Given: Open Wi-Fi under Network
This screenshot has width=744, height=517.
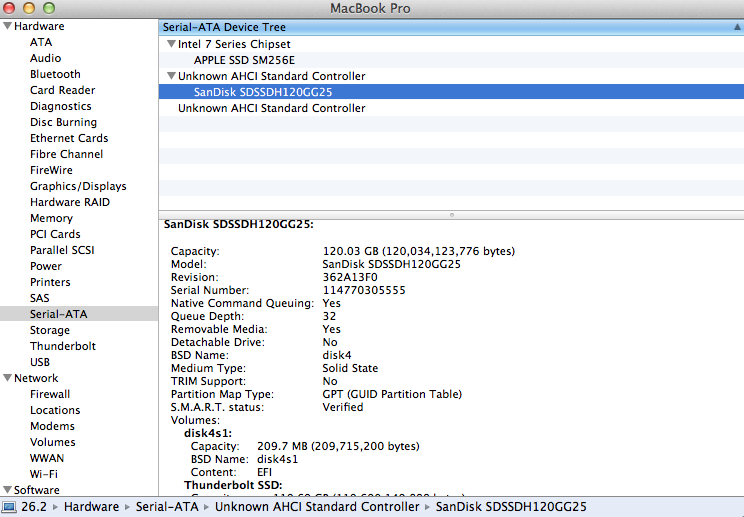Looking at the screenshot, I should (44, 474).
